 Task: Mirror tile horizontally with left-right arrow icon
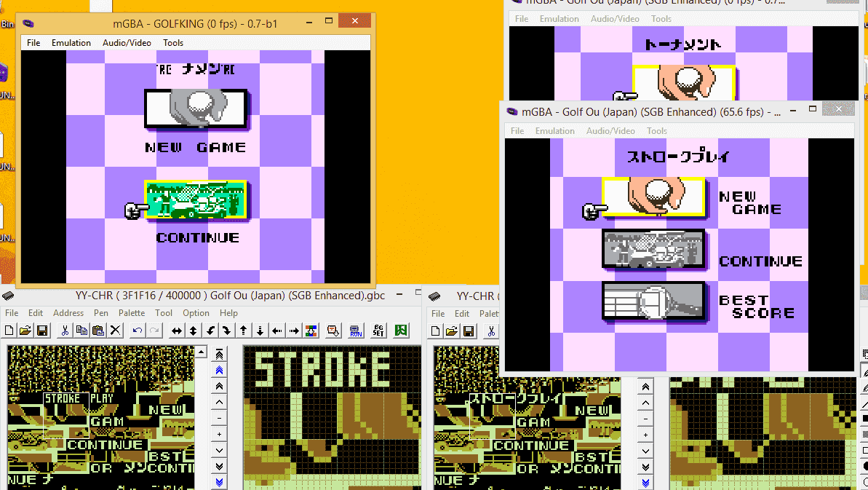point(177,331)
